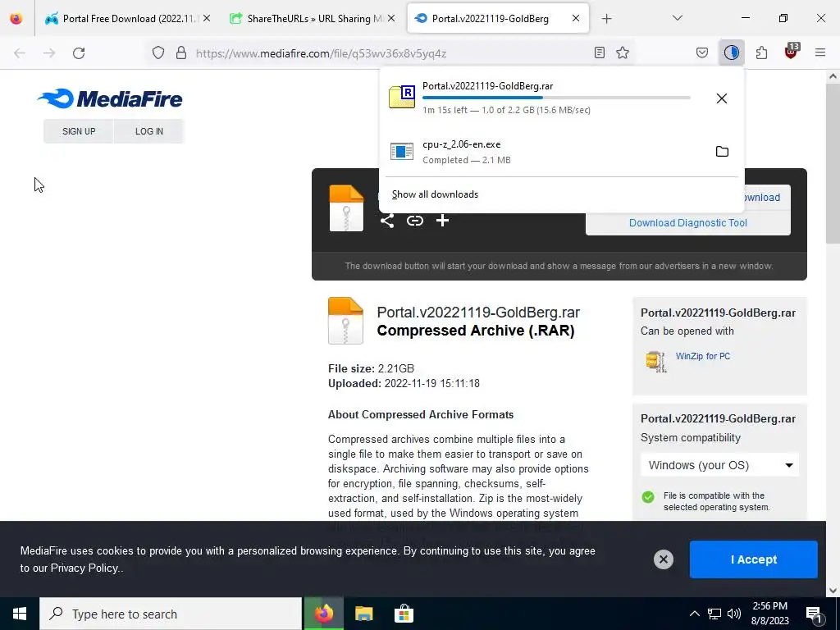Select the Portal.v20221119-GoldBerg tab
This screenshot has width=840, height=630.
click(498, 18)
